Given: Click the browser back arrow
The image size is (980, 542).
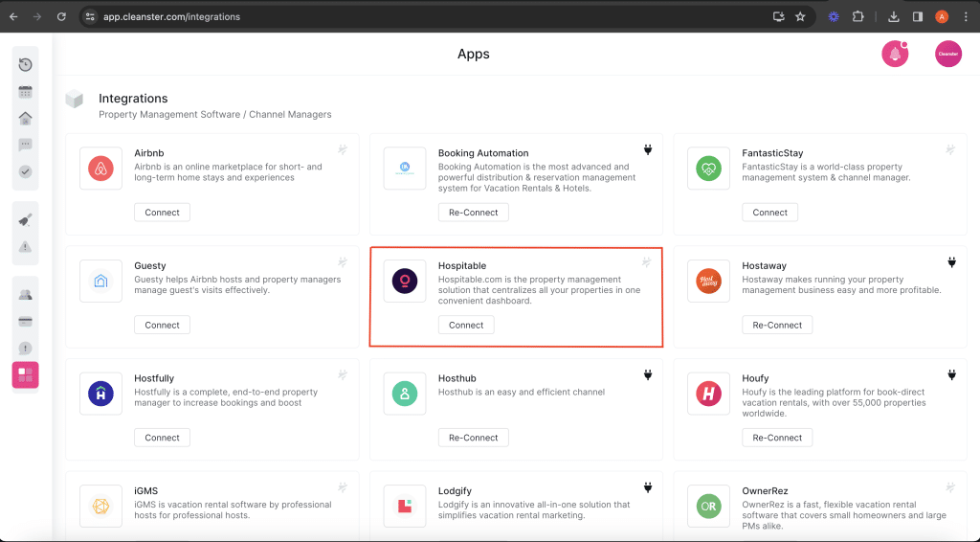Looking at the screenshot, I should [x=13, y=17].
